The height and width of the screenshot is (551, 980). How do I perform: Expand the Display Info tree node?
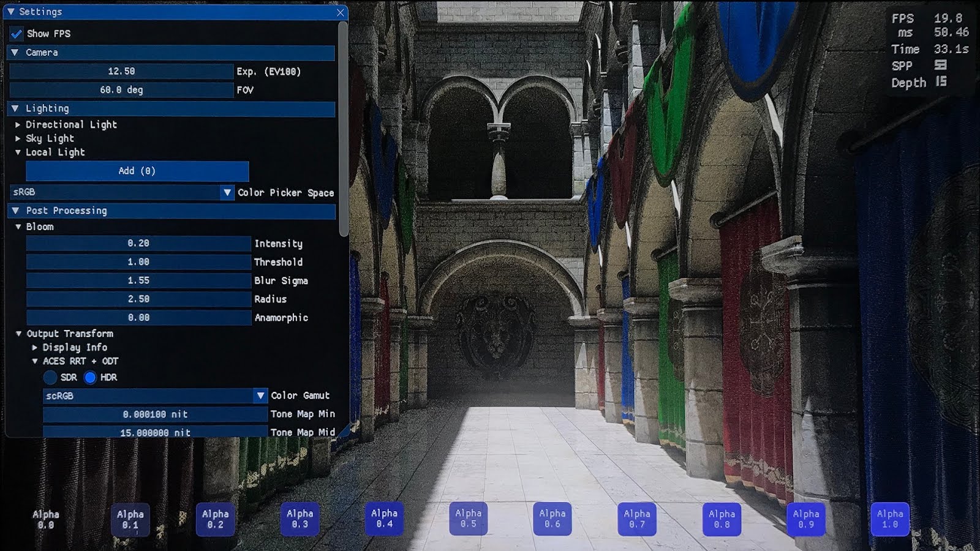point(35,348)
